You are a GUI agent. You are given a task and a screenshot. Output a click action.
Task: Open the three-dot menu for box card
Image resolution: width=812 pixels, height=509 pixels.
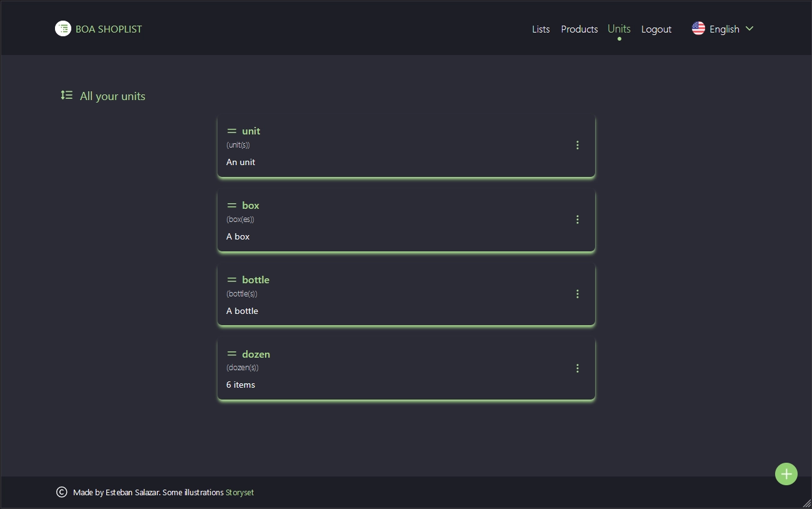click(577, 219)
